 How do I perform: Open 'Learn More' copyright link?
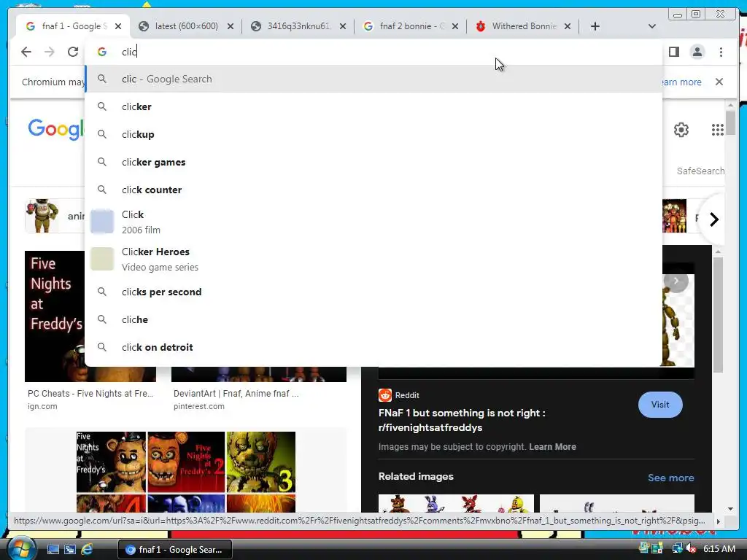[552, 447]
